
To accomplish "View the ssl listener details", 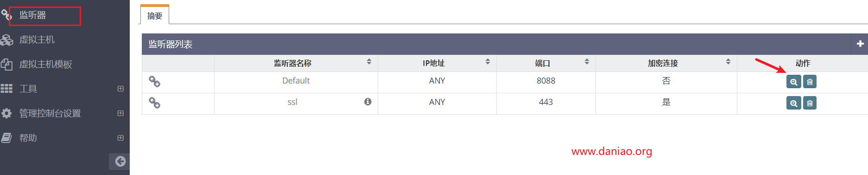I will click(x=793, y=103).
